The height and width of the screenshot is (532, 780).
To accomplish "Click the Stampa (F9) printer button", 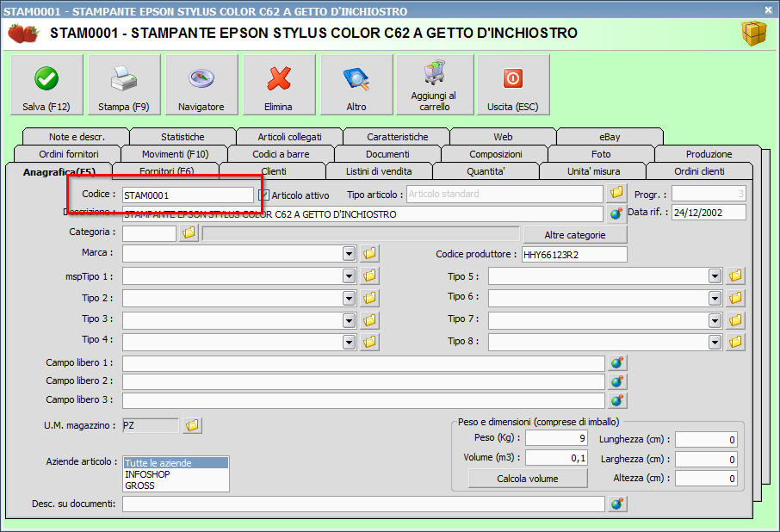I will tap(124, 85).
